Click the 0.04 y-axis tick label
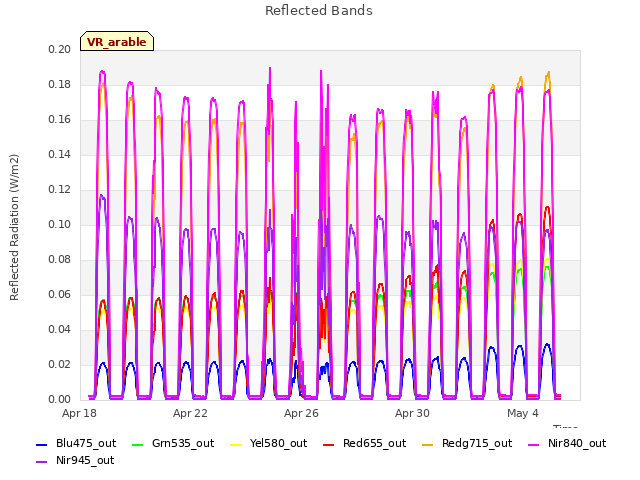This screenshot has width=640, height=480. coord(60,329)
